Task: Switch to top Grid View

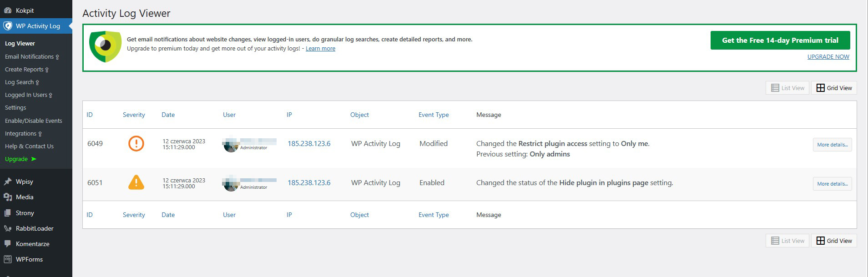Action: click(x=834, y=88)
